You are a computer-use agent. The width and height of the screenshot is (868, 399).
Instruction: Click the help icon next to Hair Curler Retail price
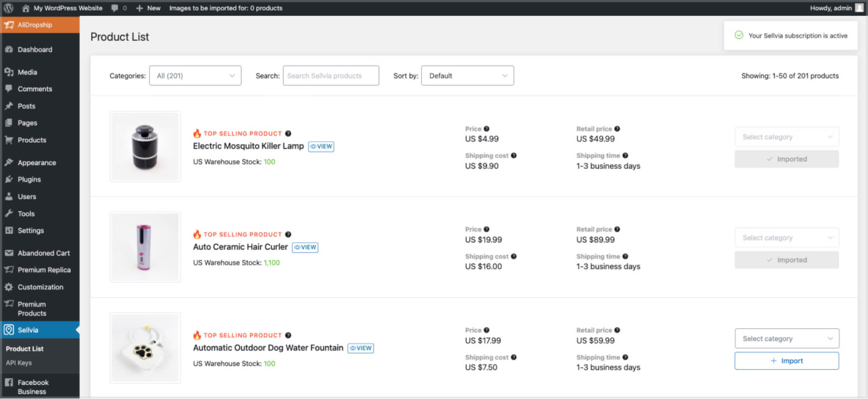[x=617, y=229]
